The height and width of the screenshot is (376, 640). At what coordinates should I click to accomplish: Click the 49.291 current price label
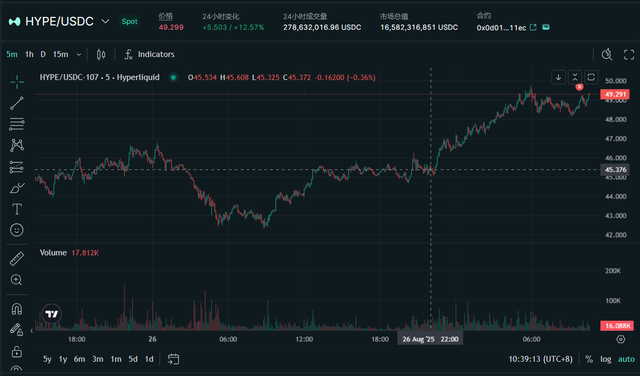[x=615, y=95]
